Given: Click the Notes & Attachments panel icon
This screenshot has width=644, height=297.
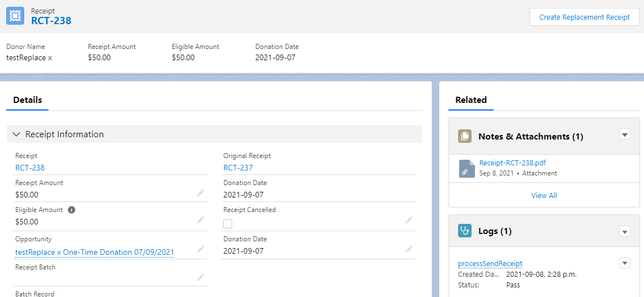Looking at the screenshot, I should coord(464,136).
